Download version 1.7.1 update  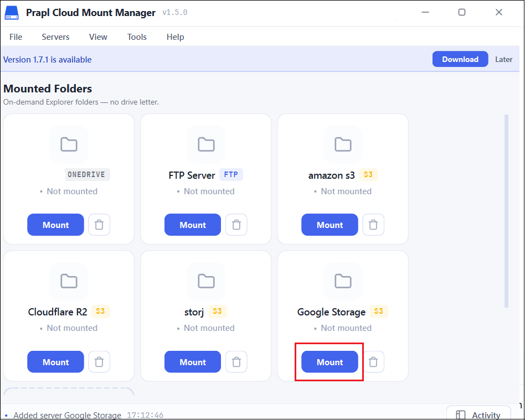tap(460, 59)
